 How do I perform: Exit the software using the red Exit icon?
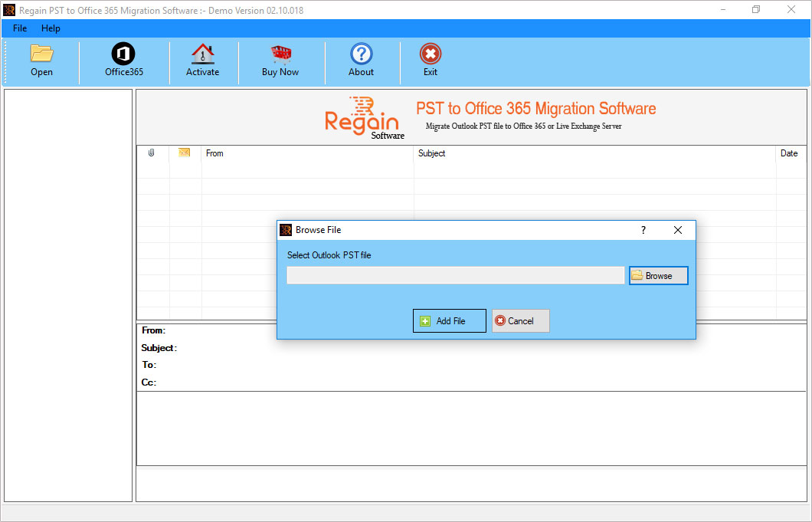(431, 54)
